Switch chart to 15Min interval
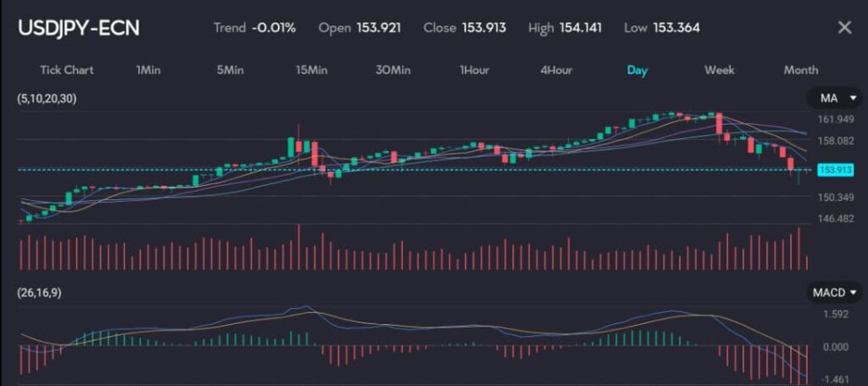Screen dimensions: 868x386 (x=311, y=70)
